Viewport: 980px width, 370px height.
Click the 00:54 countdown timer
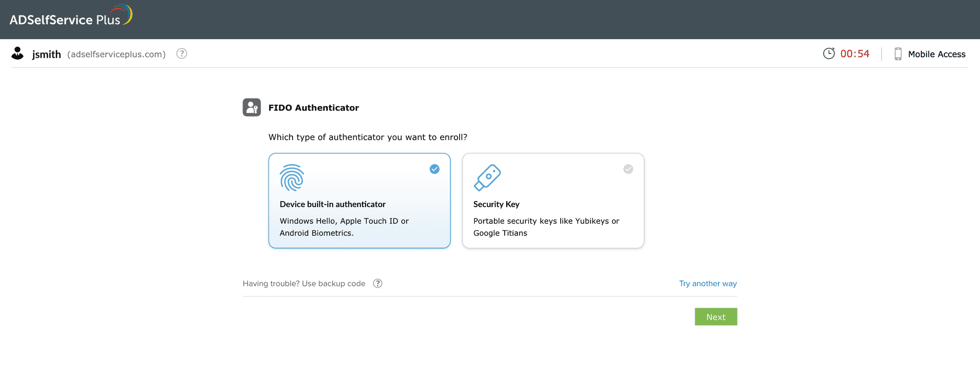click(855, 54)
